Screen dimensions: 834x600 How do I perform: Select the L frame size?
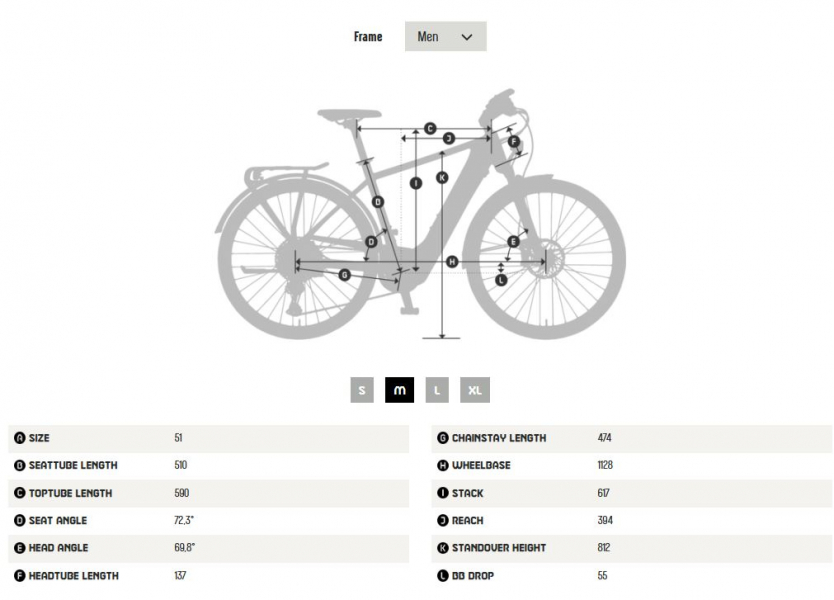(x=437, y=390)
